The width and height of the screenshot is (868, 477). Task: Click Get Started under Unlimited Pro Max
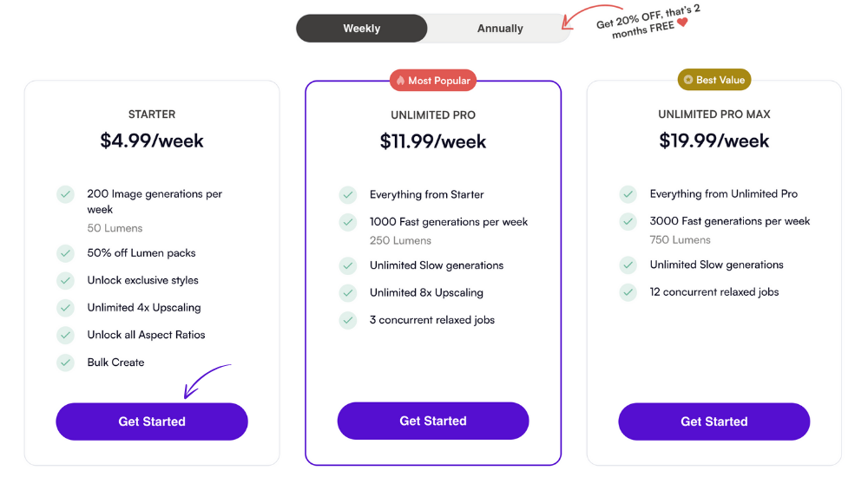pos(714,421)
